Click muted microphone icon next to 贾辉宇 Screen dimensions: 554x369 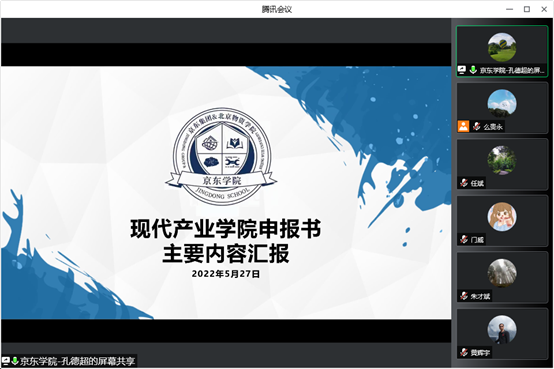pyautogui.click(x=464, y=352)
